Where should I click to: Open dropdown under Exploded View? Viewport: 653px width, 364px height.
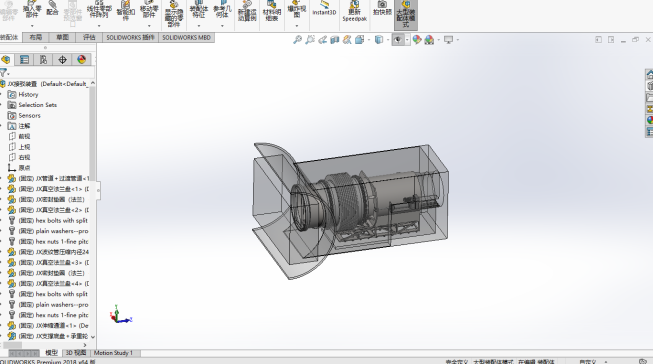click(x=297, y=26)
